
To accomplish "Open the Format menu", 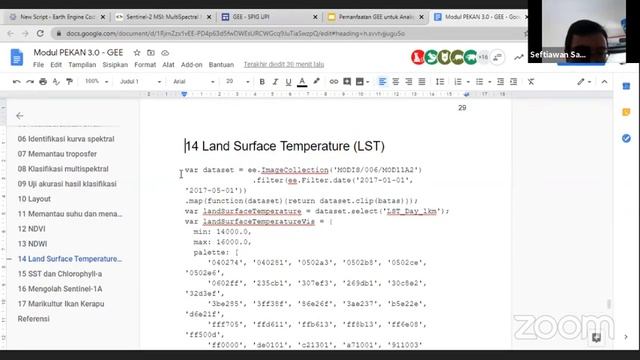I will [x=145, y=64].
